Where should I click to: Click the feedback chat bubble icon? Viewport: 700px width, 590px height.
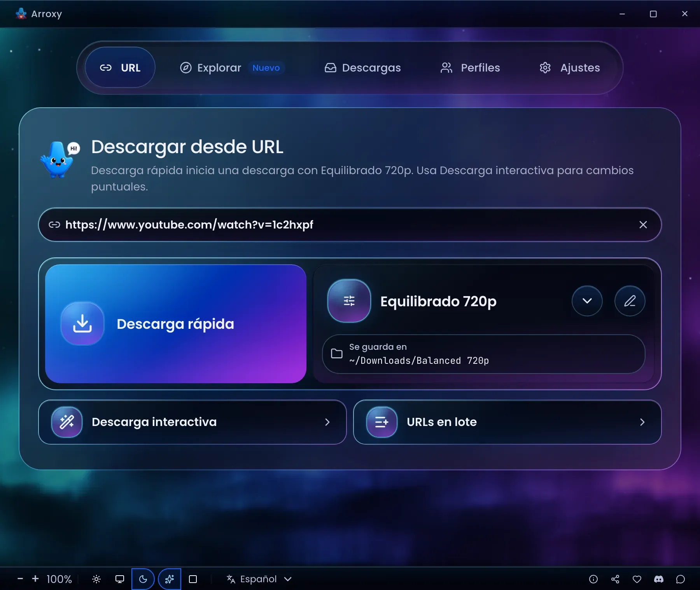(x=681, y=579)
